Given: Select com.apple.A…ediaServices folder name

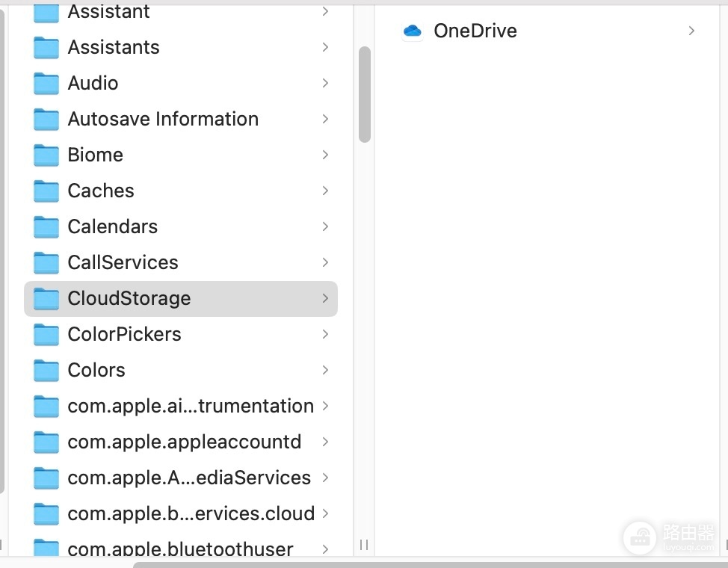Looking at the screenshot, I should [x=189, y=478].
